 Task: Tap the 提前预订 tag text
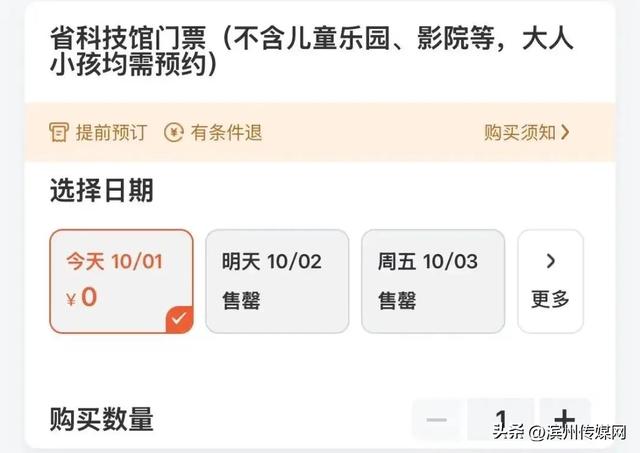110,132
